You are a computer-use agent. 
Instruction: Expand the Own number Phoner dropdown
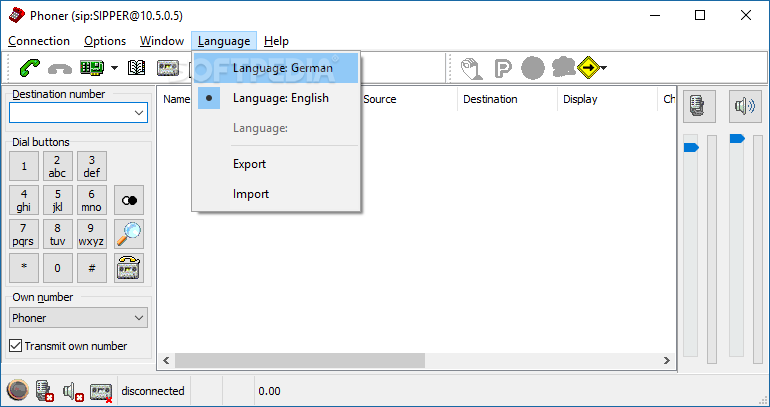coord(139,318)
